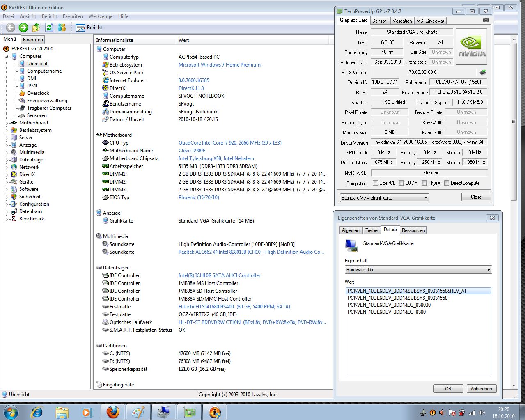This screenshot has height=420, width=525.
Task: Expand the Netzwerk tree node
Action: (x=7, y=167)
